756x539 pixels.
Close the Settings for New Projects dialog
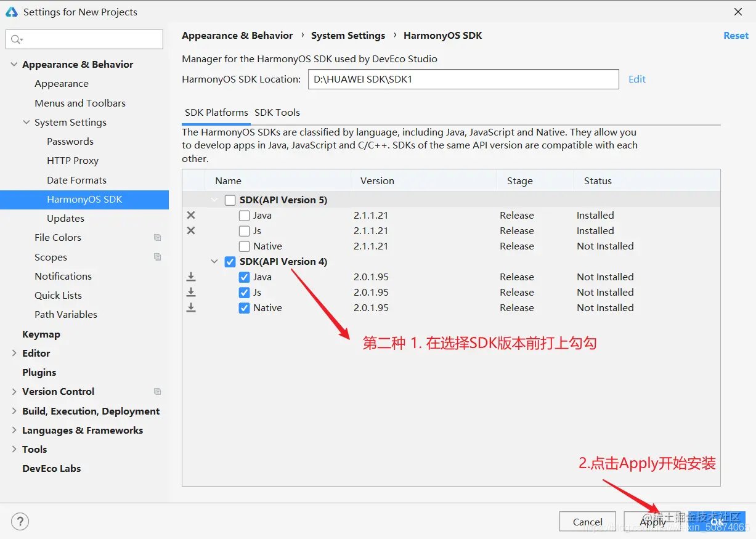(x=738, y=12)
